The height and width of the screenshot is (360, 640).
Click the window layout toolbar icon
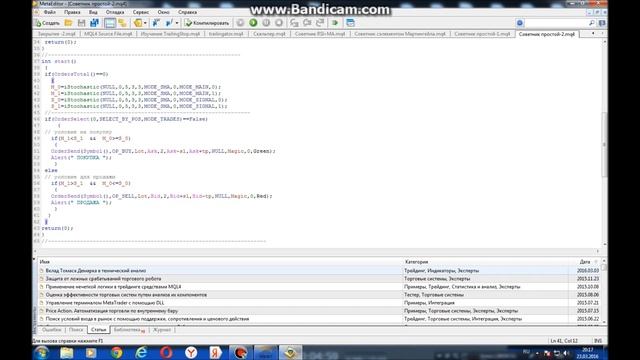[x=350, y=23]
